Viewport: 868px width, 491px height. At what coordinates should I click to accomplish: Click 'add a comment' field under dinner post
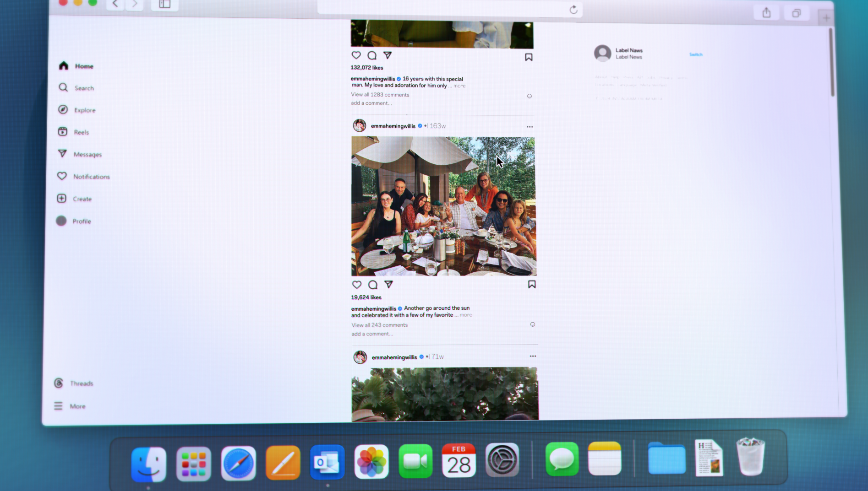[372, 334]
